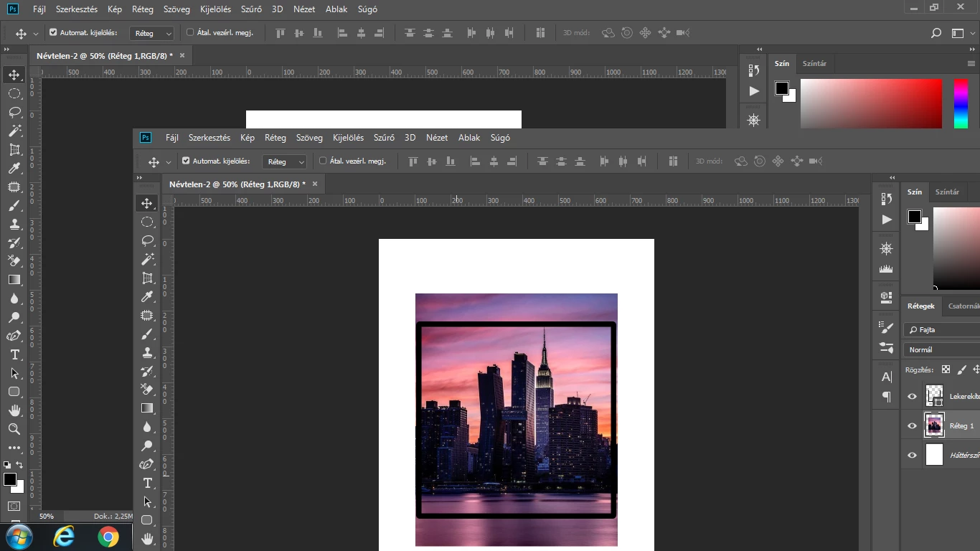
Task: Toggle lock transparent pixels in Layers panel
Action: [x=946, y=369]
